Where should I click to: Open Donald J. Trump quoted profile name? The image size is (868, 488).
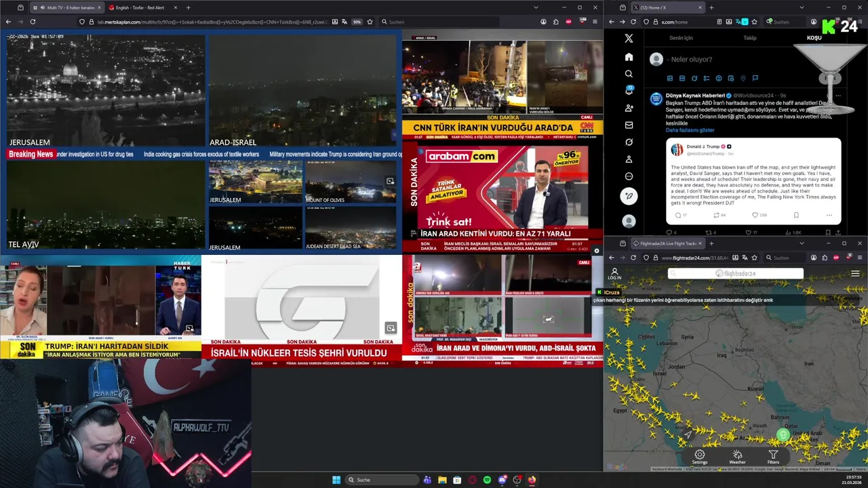pos(703,146)
